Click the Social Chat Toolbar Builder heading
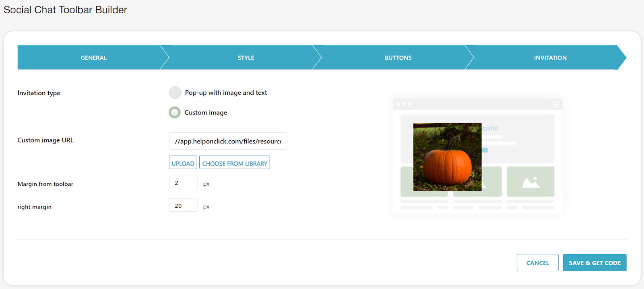 pos(65,10)
